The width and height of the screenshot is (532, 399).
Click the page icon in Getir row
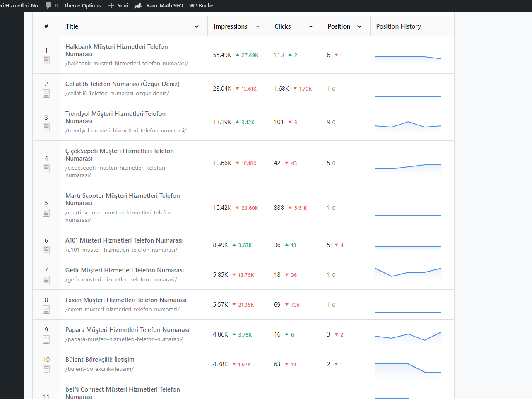(46, 280)
